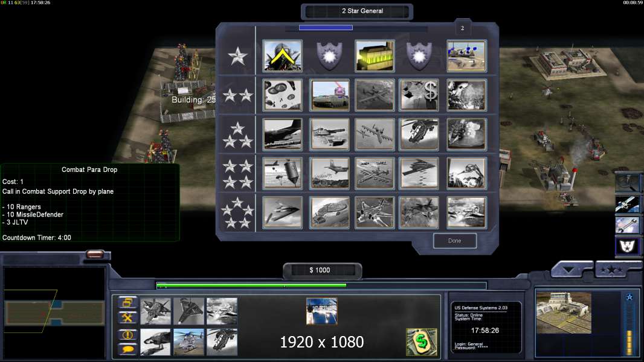Select the attack helicopter power in three-star row
This screenshot has height=362, width=644.
coord(419,135)
